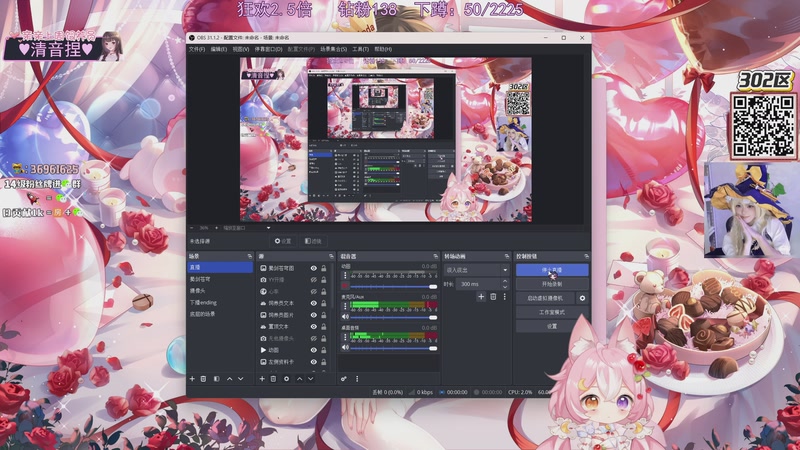Zoom out the preview with the minus icon
800x450 pixels.
(x=192, y=228)
